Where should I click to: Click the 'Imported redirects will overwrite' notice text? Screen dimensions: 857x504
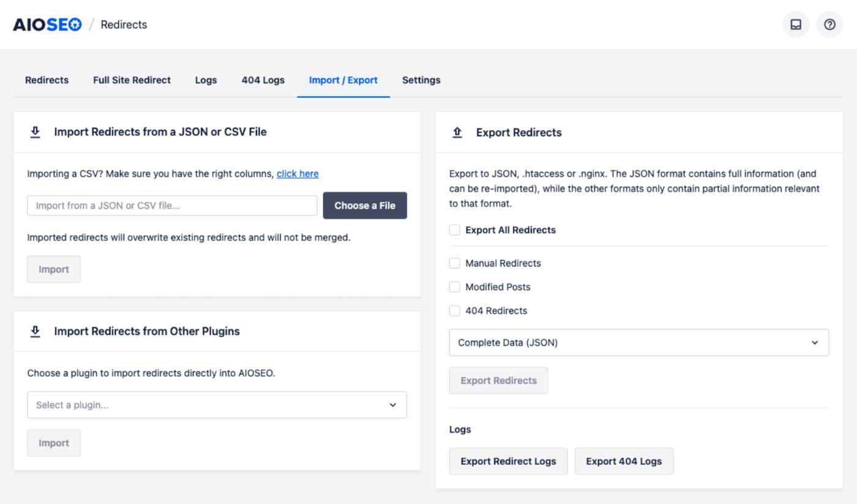[x=189, y=237]
